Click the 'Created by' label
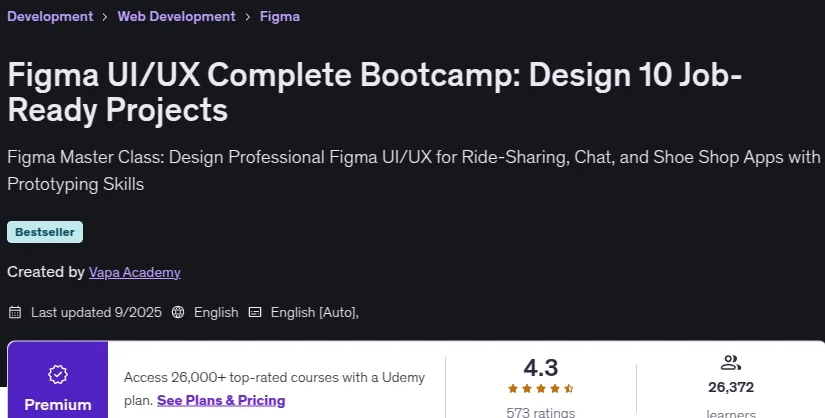The image size is (825, 418). tap(46, 272)
